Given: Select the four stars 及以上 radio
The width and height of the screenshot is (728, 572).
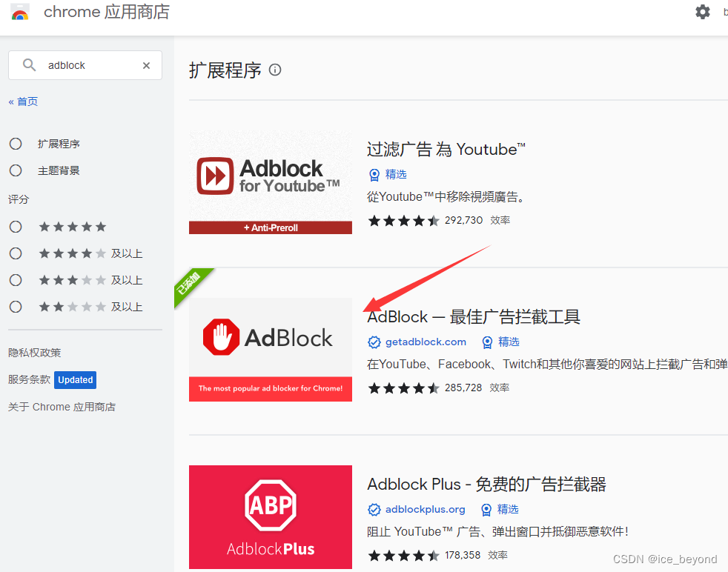Looking at the screenshot, I should point(16,253).
